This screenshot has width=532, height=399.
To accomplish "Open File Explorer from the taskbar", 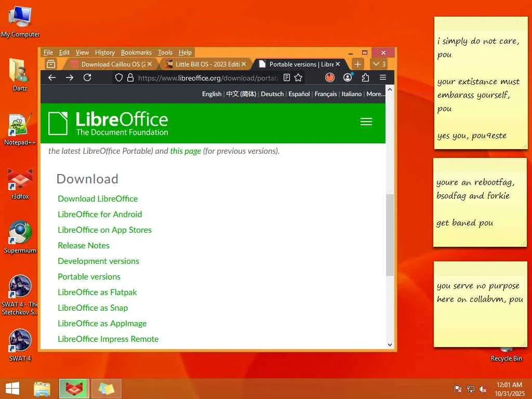I will (x=42, y=389).
